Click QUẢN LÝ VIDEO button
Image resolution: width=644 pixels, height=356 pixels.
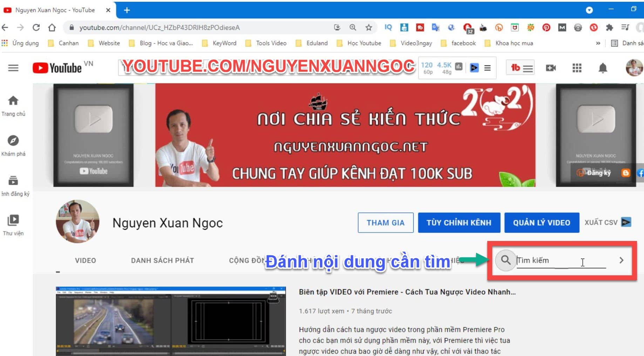tap(542, 223)
